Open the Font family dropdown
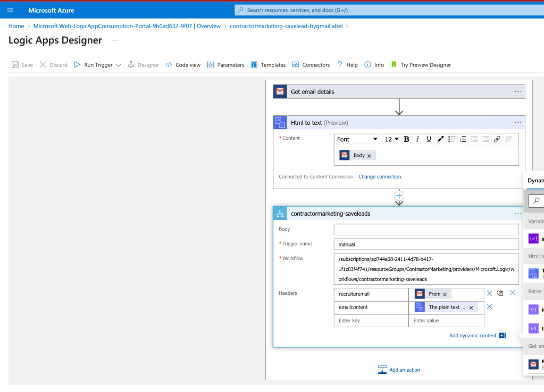This screenshot has width=544, height=392. pyautogui.click(x=357, y=139)
